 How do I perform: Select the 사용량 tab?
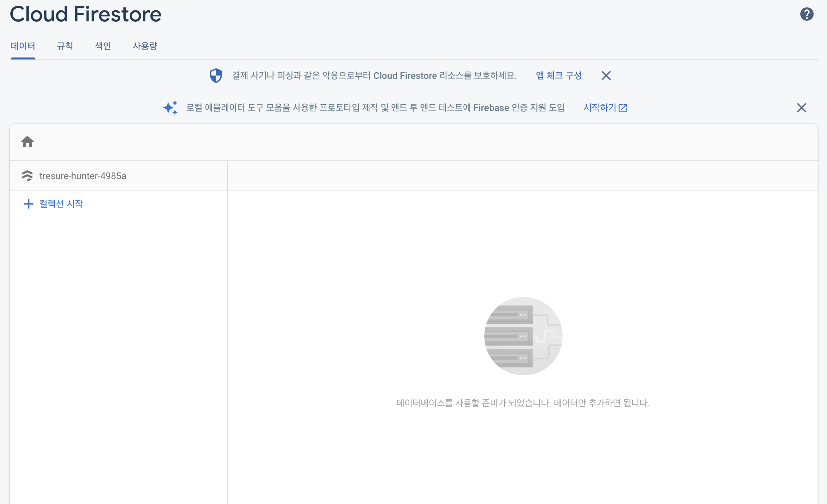145,46
